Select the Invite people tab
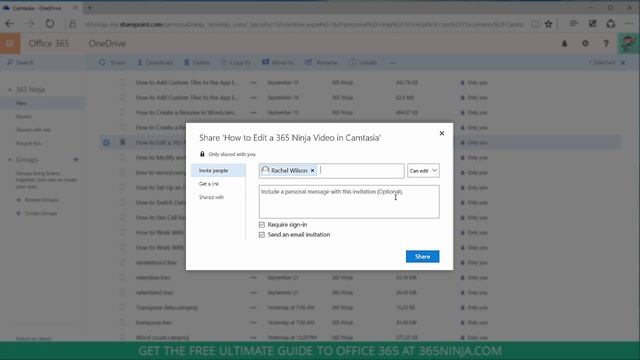The width and height of the screenshot is (640, 360). pos(218,171)
